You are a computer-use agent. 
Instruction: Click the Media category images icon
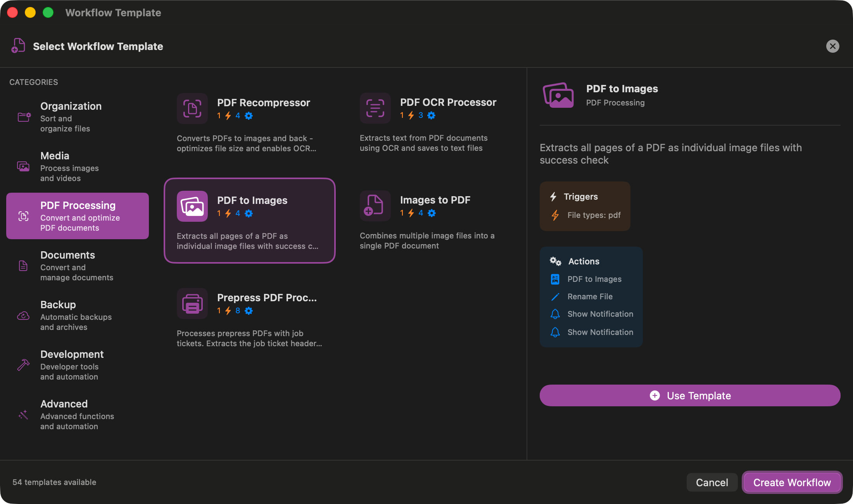click(x=23, y=166)
